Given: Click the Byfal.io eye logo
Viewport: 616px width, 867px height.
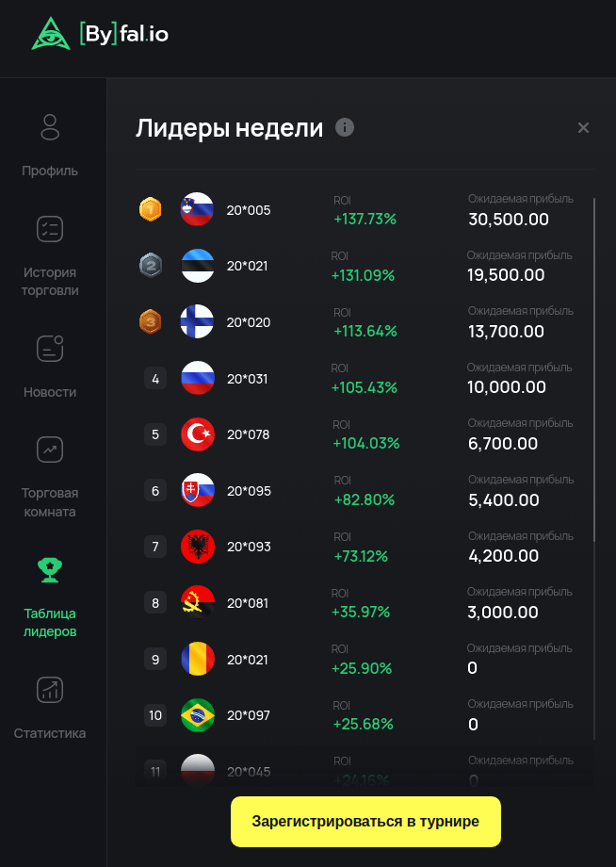Looking at the screenshot, I should coord(51,34).
